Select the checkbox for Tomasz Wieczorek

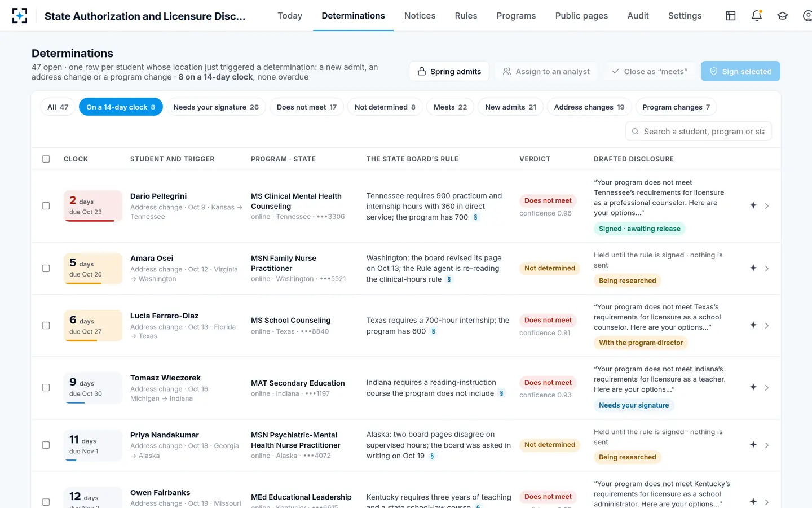46,388
